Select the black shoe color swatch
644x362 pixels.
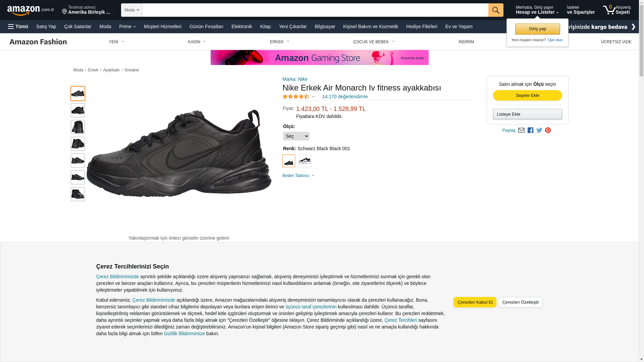[289, 161]
